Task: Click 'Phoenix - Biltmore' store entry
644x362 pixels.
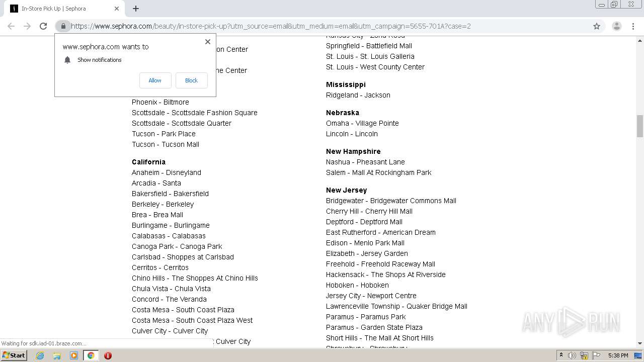Action: tap(160, 102)
